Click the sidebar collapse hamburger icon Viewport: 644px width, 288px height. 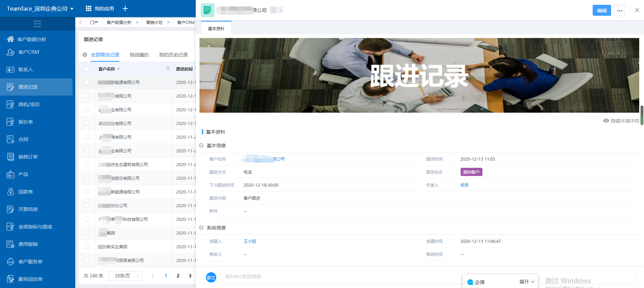[38, 24]
